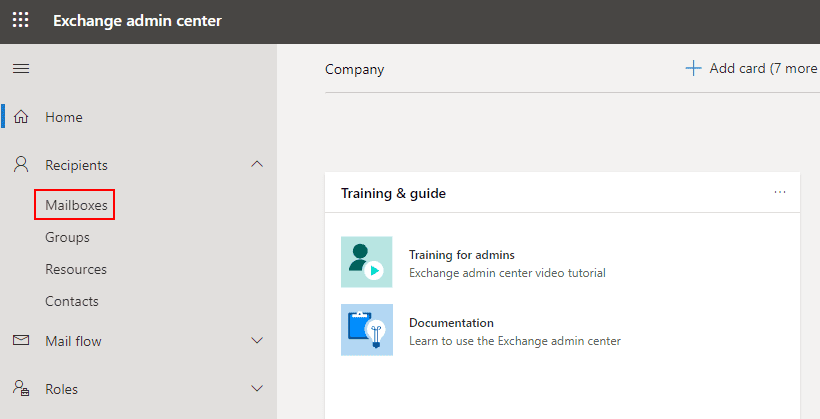Click the Training for admins link

(462, 255)
